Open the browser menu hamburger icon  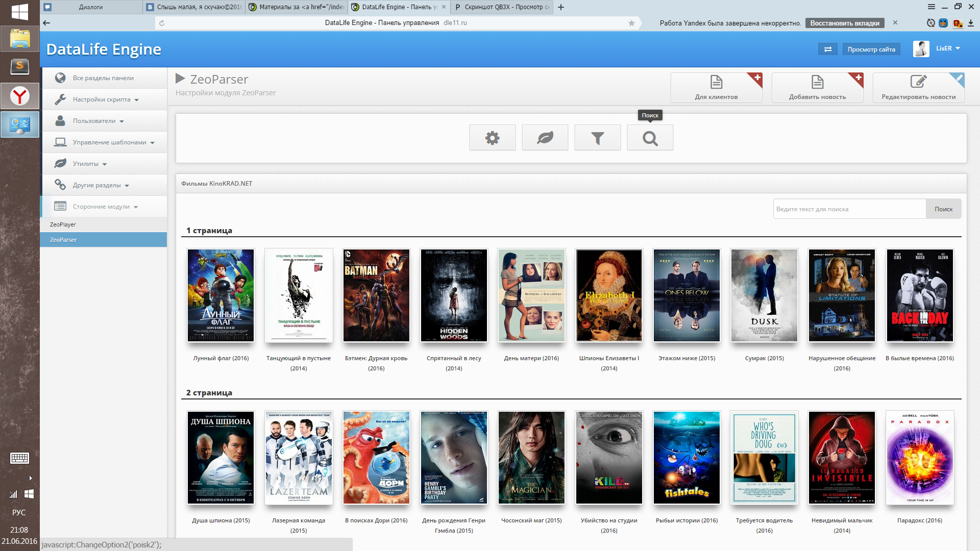932,7
